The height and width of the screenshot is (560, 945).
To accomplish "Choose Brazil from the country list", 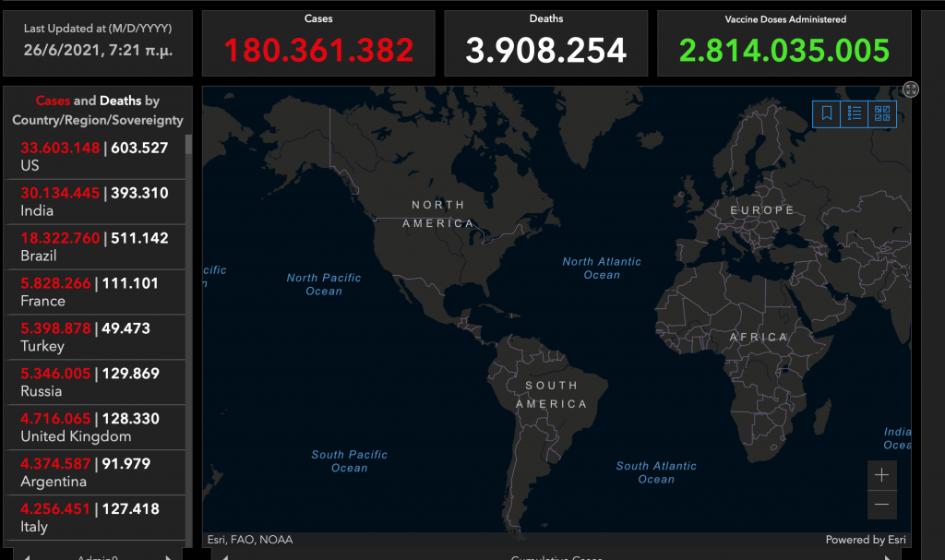I will (94, 246).
